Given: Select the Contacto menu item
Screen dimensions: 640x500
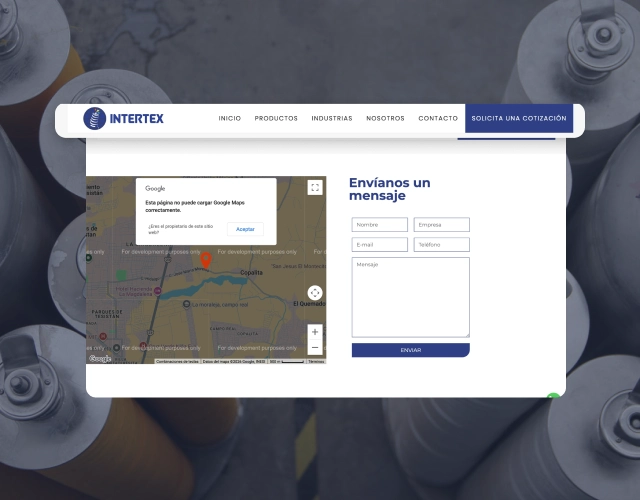Looking at the screenshot, I should tap(438, 118).
